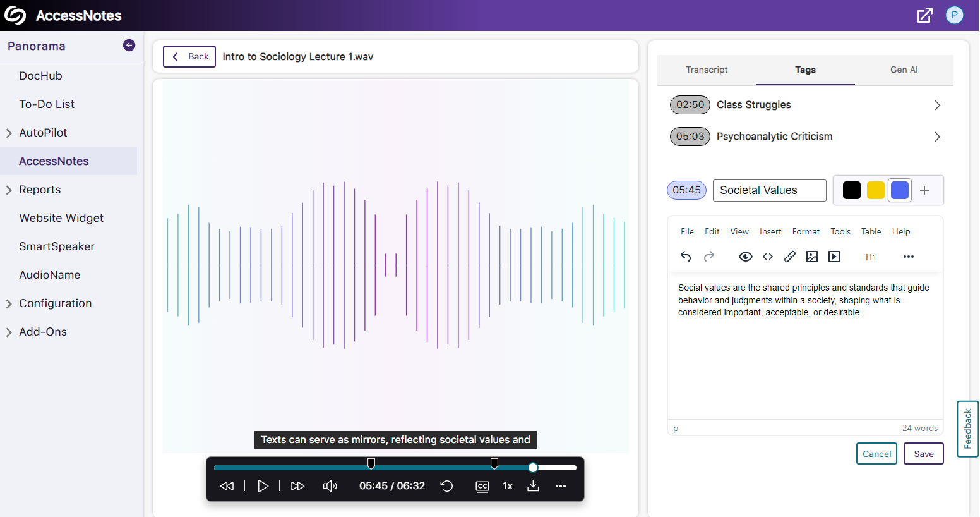Open the source code view icon
980x517 pixels.
click(768, 257)
